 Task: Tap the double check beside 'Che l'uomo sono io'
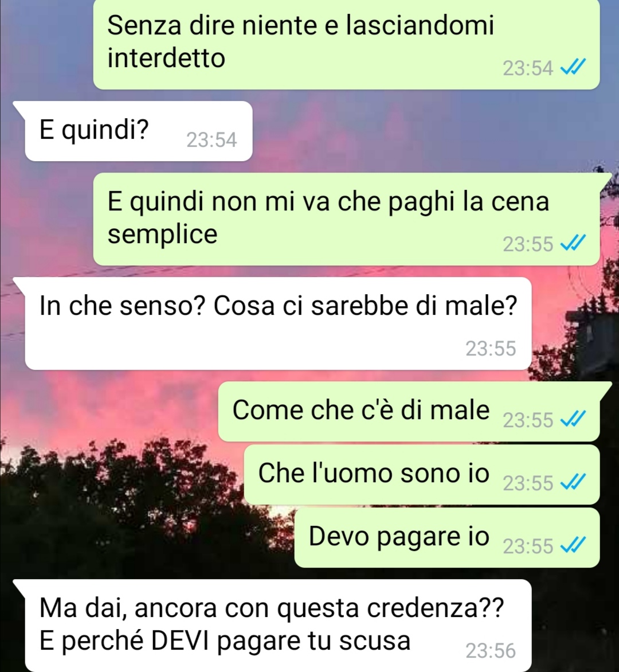click(573, 483)
